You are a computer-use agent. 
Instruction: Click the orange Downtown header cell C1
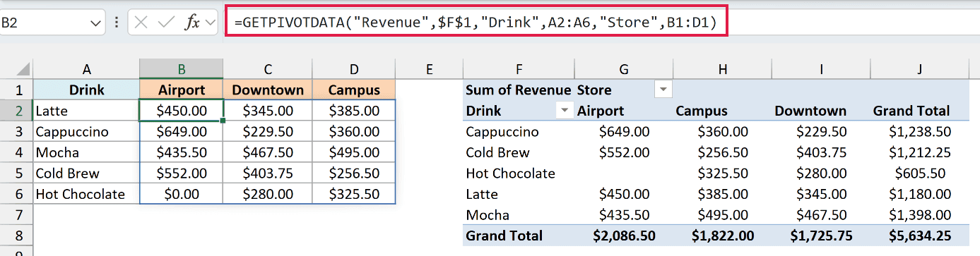(x=268, y=90)
